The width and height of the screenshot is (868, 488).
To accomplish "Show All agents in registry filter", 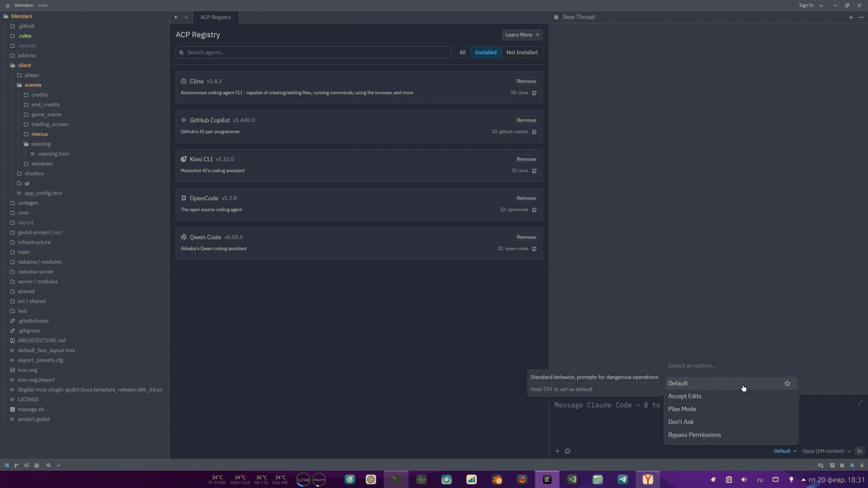I will click(462, 52).
